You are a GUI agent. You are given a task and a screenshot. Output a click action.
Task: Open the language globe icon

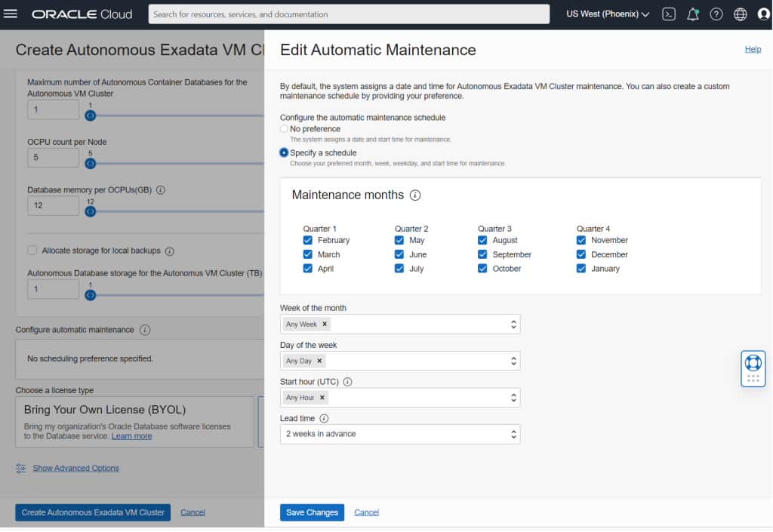740,14
